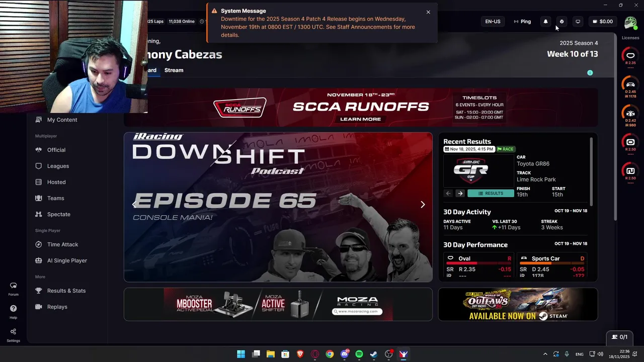This screenshot has width=644, height=362.
Task: Go to the Leagues section
Action: [x=52, y=166]
